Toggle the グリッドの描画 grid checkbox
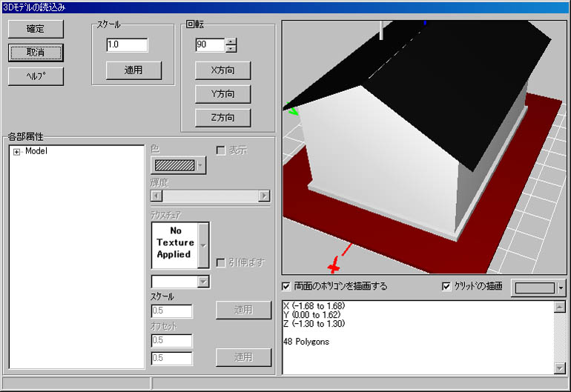Screen dimensions: 571x392 point(446,287)
